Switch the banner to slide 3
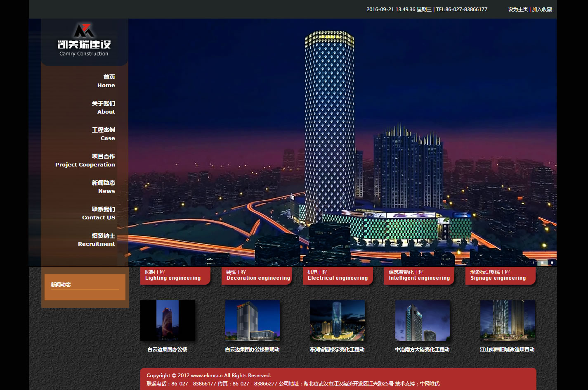The width and height of the screenshot is (588, 390). click(552, 262)
